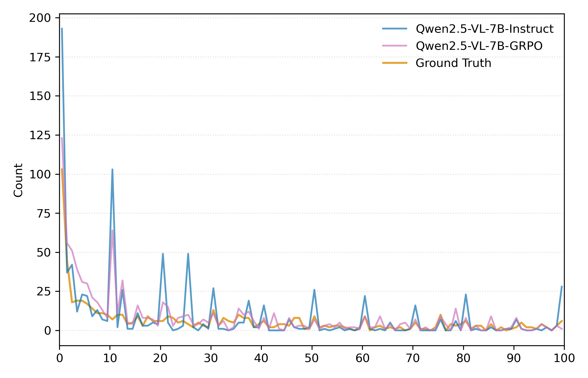Click the 50 tick label on x-axis
Image resolution: width=588 pixels, height=378 pixels.
pyautogui.click(x=312, y=358)
